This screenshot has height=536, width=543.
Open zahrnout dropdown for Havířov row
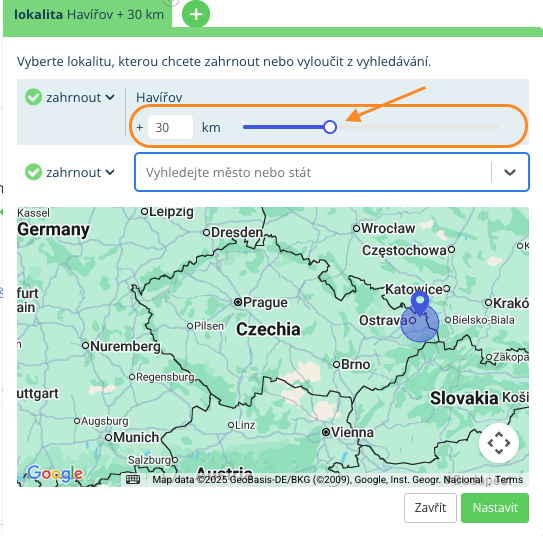click(x=80, y=97)
